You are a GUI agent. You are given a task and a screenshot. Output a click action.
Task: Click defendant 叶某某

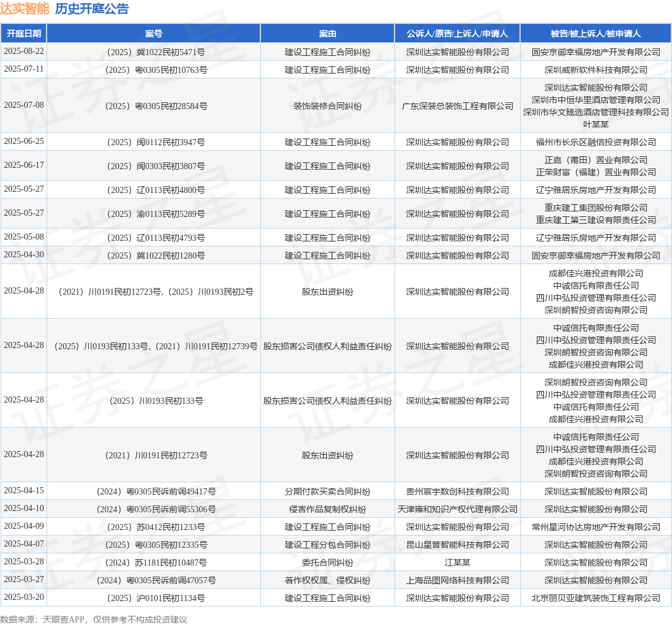tap(595, 124)
